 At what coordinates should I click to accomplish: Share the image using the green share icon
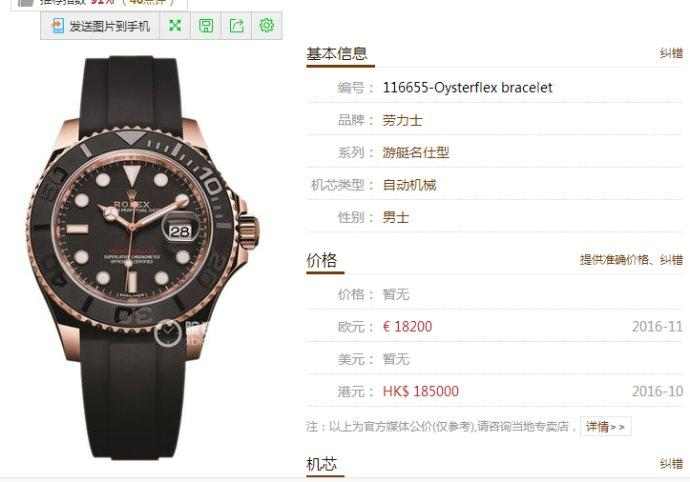tap(237, 26)
